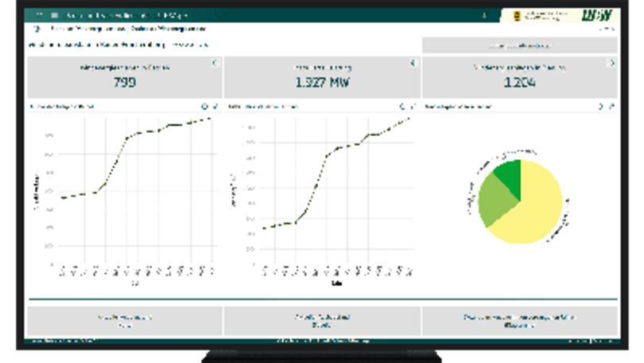Viewport: 644px width, 363px height.
Task: Maximize the middle line chart panel
Action: [413, 106]
